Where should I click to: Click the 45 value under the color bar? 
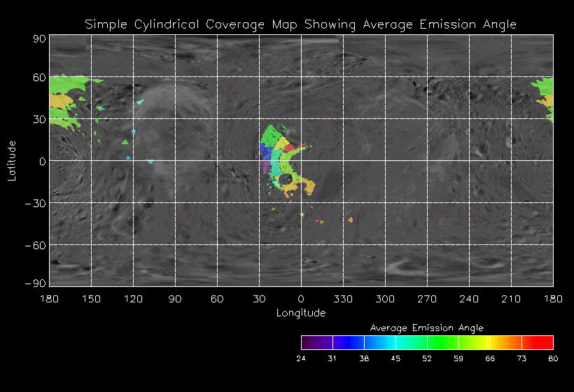395,359
